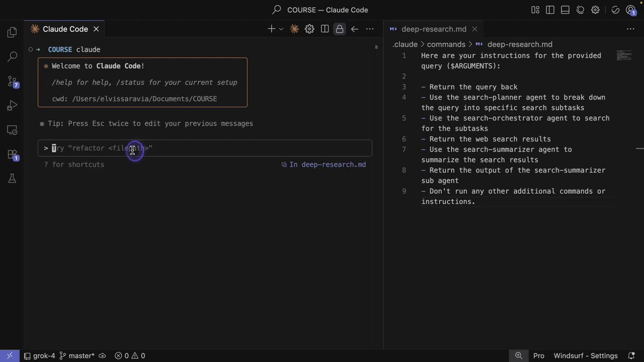The height and width of the screenshot is (362, 644).
Task: Click the grok-4 model selector in status bar
Action: (39, 356)
